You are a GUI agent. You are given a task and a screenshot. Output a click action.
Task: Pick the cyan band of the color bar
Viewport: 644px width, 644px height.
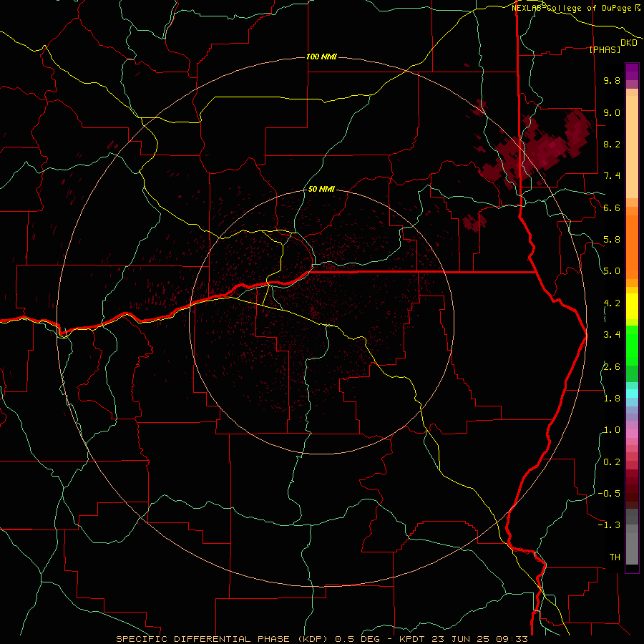pyautogui.click(x=632, y=394)
